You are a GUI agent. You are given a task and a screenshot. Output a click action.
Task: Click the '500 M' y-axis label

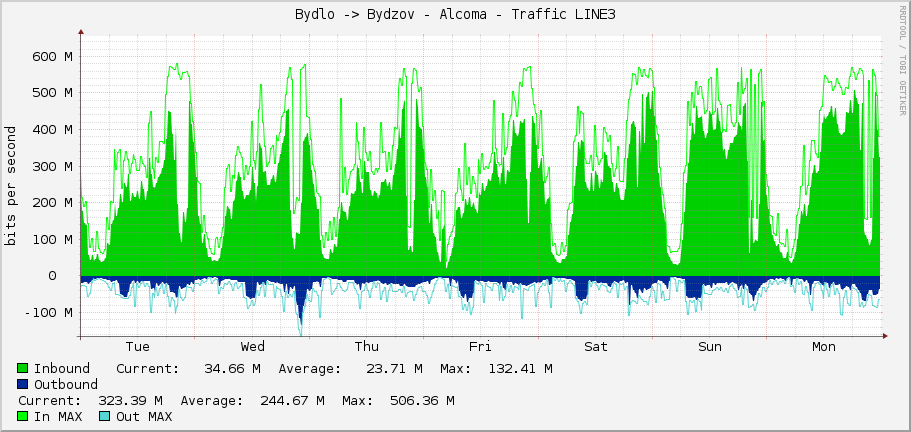click(x=52, y=93)
